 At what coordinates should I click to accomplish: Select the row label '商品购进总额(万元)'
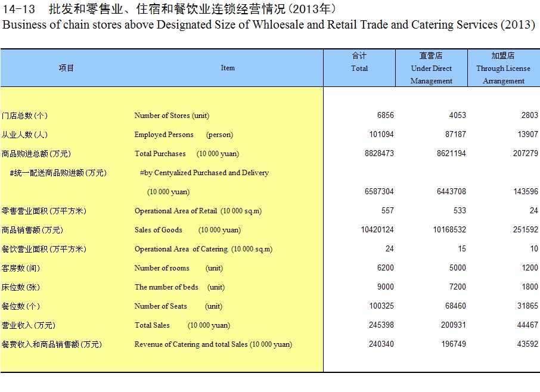coord(36,154)
